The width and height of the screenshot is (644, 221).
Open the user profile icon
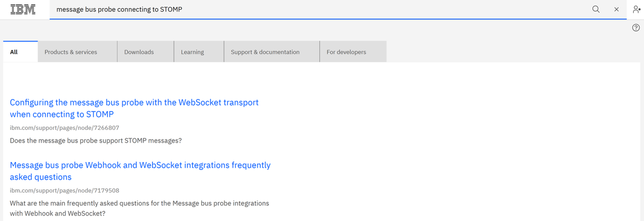click(x=636, y=9)
